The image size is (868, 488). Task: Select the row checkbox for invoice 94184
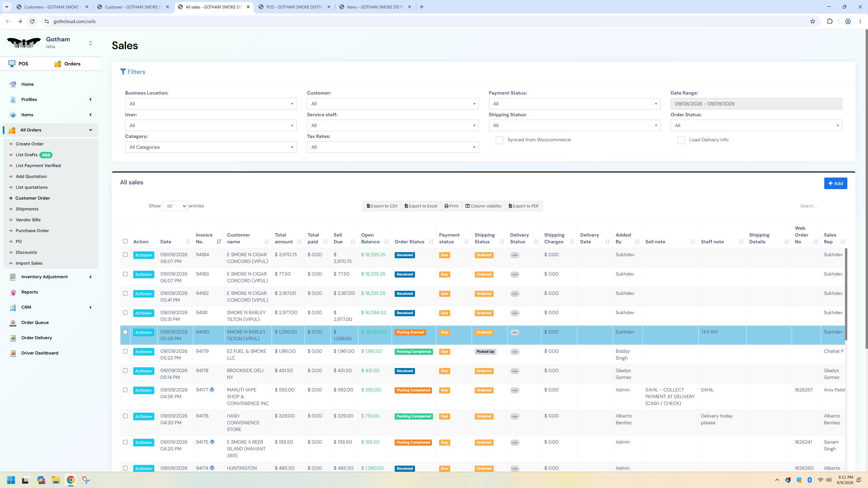pos(125,255)
